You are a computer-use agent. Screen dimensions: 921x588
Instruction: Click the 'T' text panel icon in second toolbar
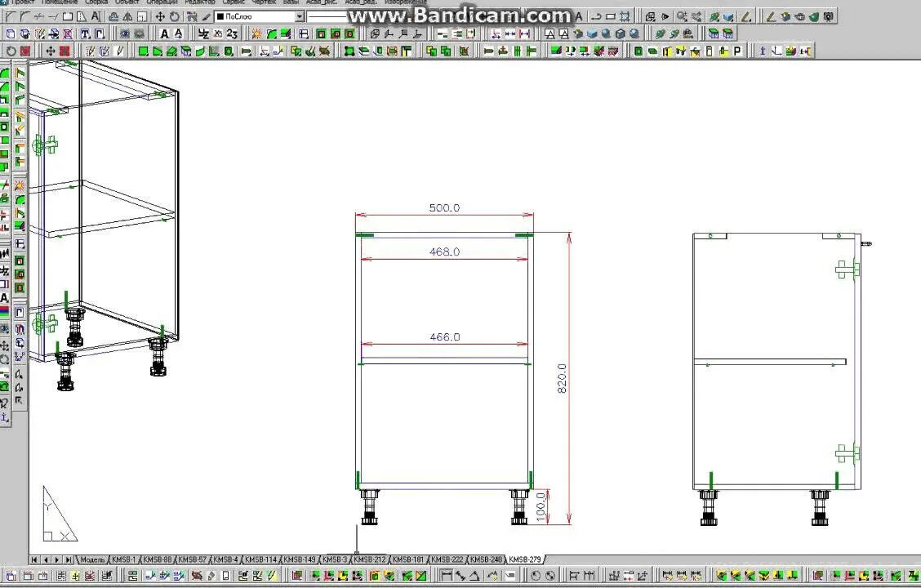85,34
